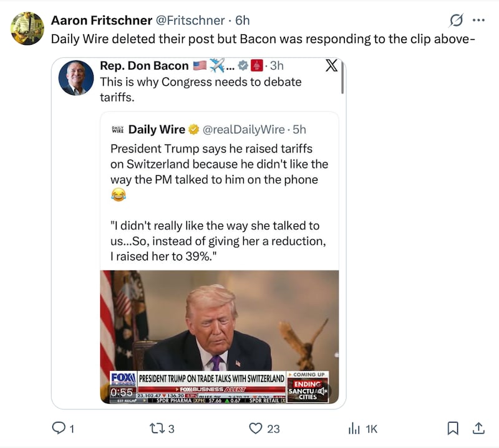This screenshot has height=448, width=499.
Task: Click the Grok explain post icon
Action: pos(456,20)
